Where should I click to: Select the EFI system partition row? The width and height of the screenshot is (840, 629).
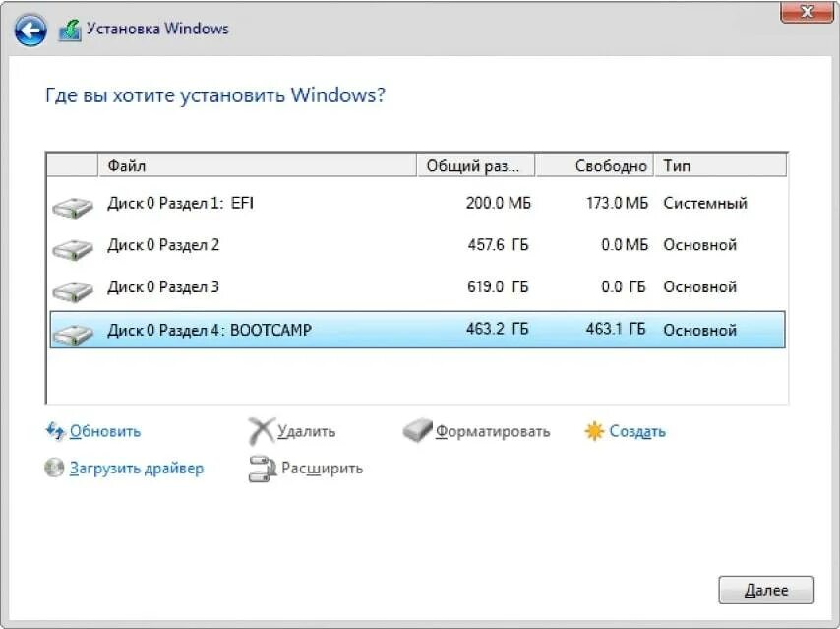295,203
